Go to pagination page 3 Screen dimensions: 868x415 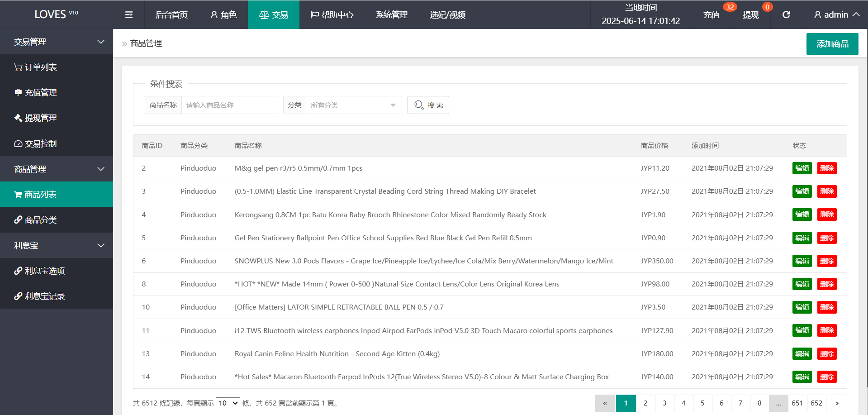664,403
